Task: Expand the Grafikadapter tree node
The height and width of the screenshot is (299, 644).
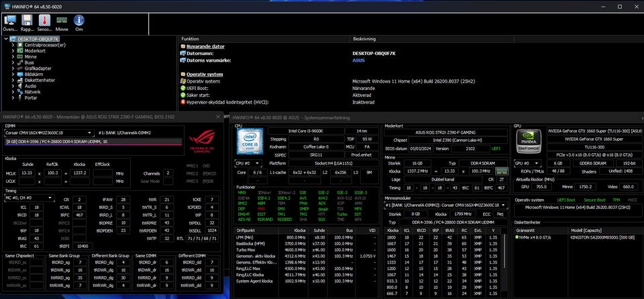Action: coord(13,69)
